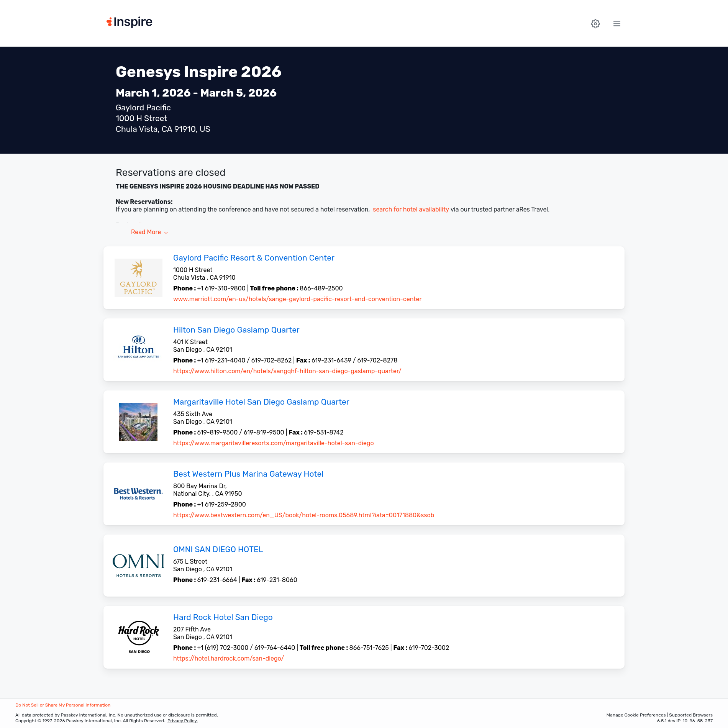This screenshot has width=728, height=728.
Task: Select the 675 L Street address line
Action: pos(190,561)
